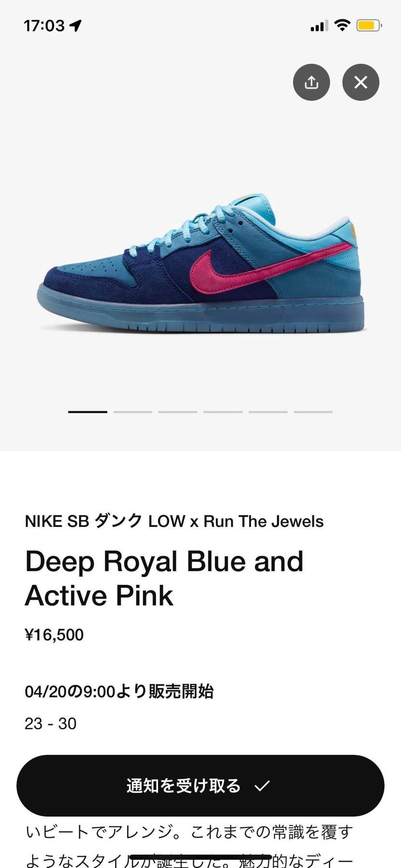Tap the Deep Royal Blue and Active Pink title
The height and width of the screenshot is (868, 401).
(164, 578)
